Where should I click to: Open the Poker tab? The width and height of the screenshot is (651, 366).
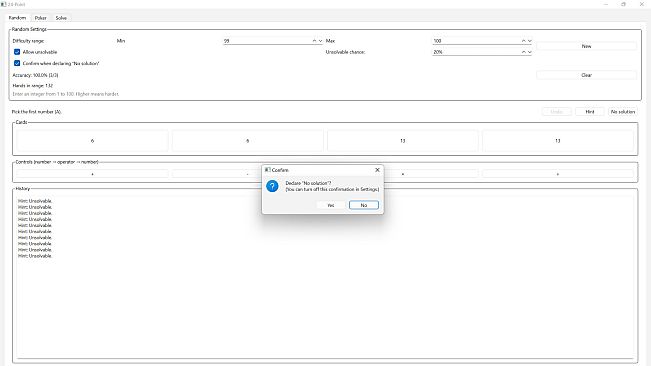[40, 18]
